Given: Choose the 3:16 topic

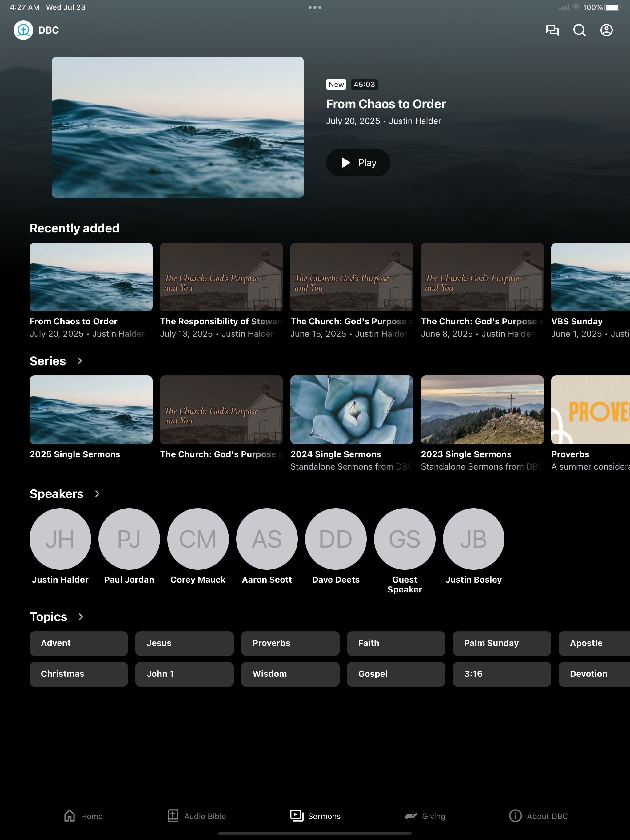Looking at the screenshot, I should (x=502, y=674).
